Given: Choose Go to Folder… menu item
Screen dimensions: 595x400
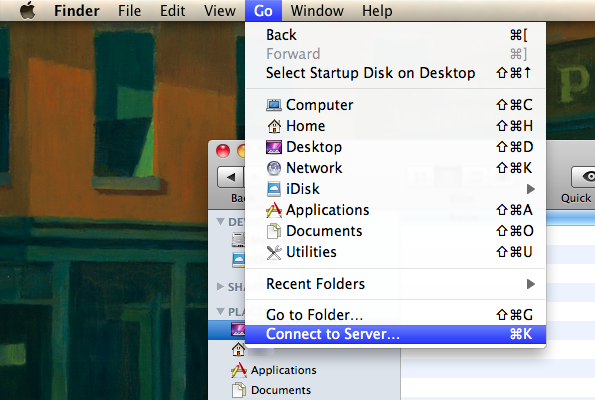Looking at the screenshot, I should coord(395,315).
